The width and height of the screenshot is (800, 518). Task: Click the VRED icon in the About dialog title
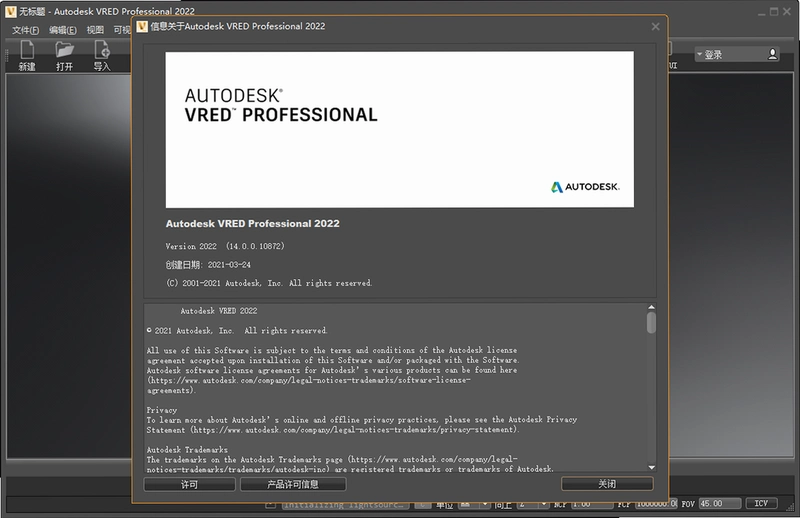click(142, 26)
